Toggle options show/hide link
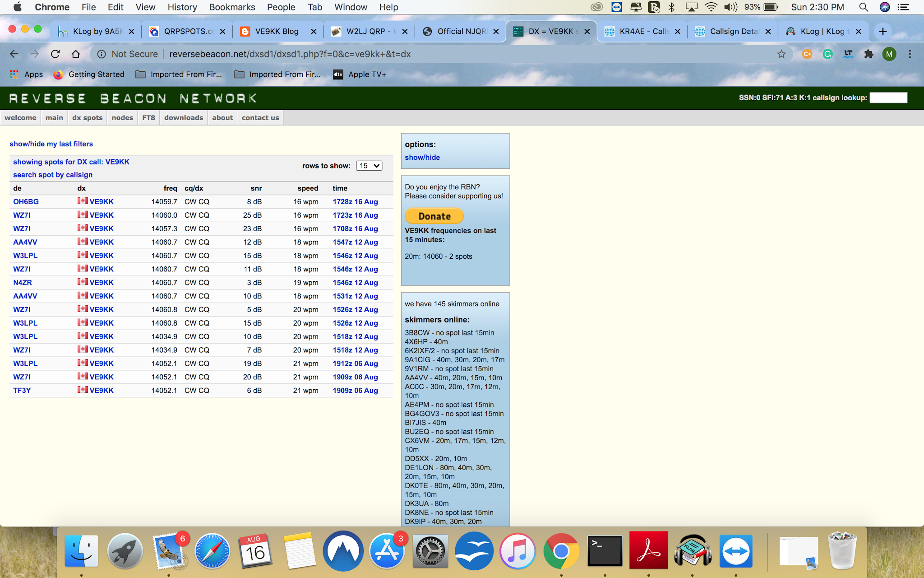This screenshot has height=578, width=924. tap(422, 158)
